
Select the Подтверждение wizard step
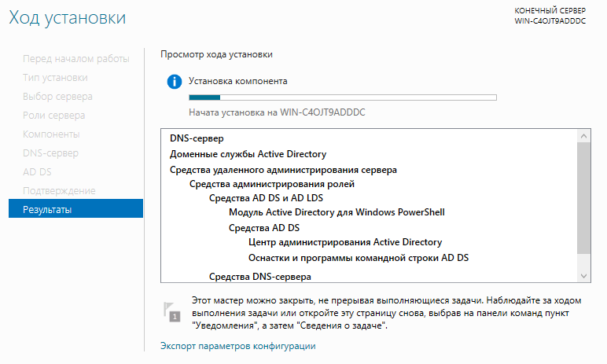[59, 190]
